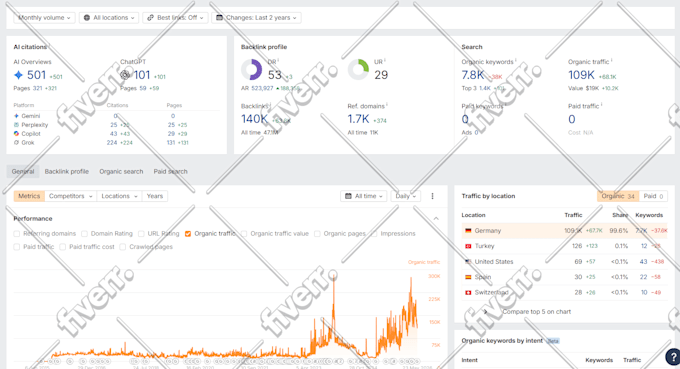Click the Germany location row
Screen dimensions: 680x369
pos(565,231)
